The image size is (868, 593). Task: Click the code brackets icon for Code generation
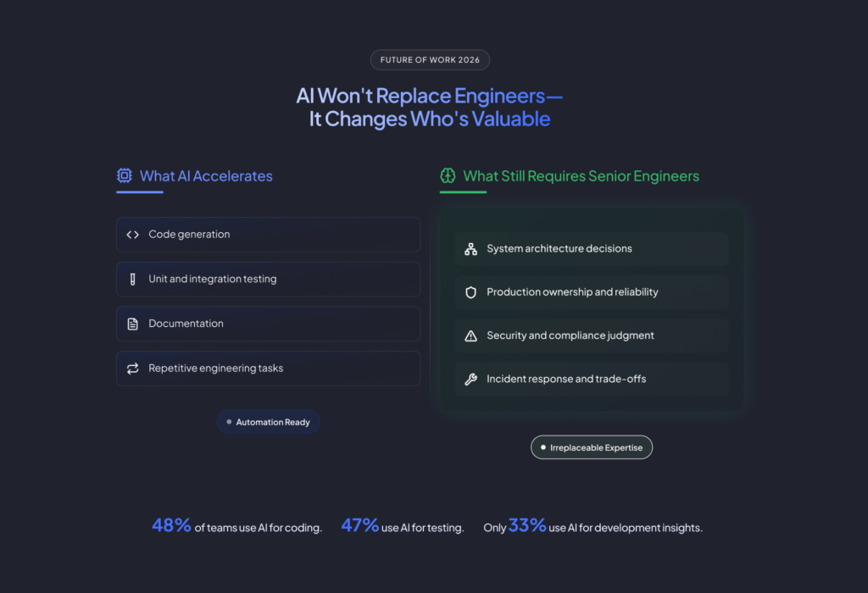click(132, 235)
